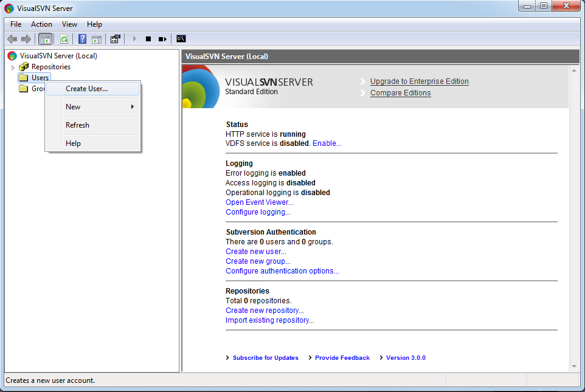The width and height of the screenshot is (585, 392).
Task: Click the VisualSVN Server root node icon
Action: click(x=12, y=56)
